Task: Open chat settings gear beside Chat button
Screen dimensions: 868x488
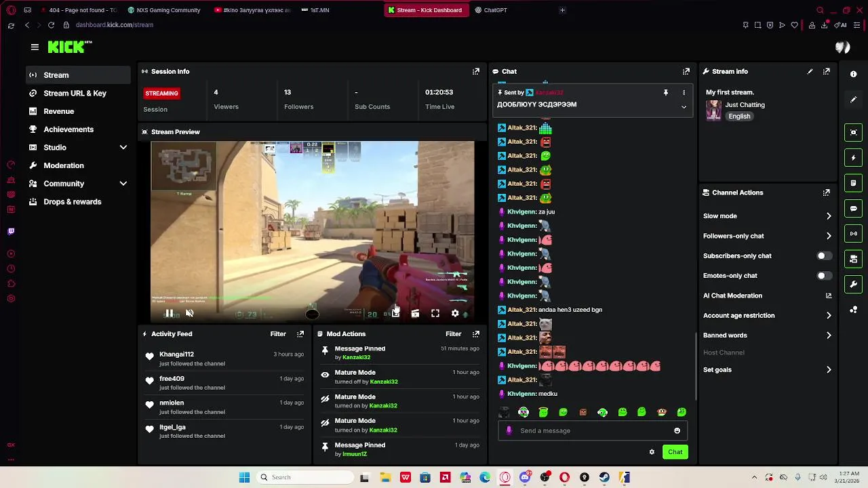Action: [x=652, y=452]
